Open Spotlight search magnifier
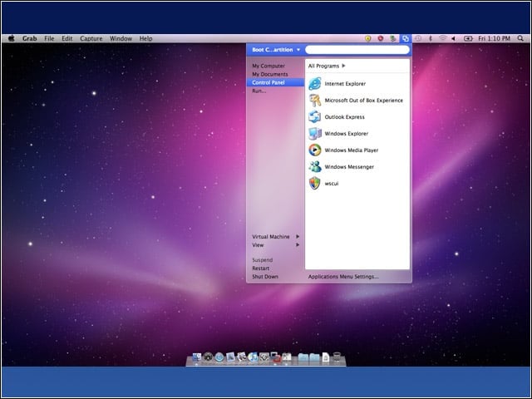 coord(520,39)
